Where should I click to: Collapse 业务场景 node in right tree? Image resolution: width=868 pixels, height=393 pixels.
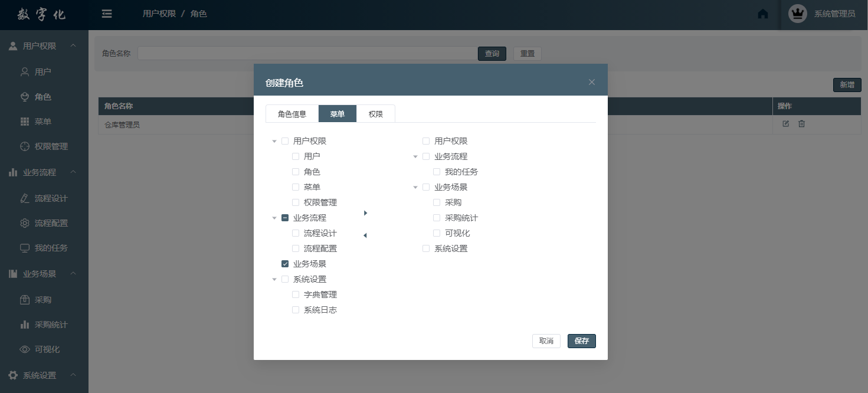pyautogui.click(x=415, y=188)
